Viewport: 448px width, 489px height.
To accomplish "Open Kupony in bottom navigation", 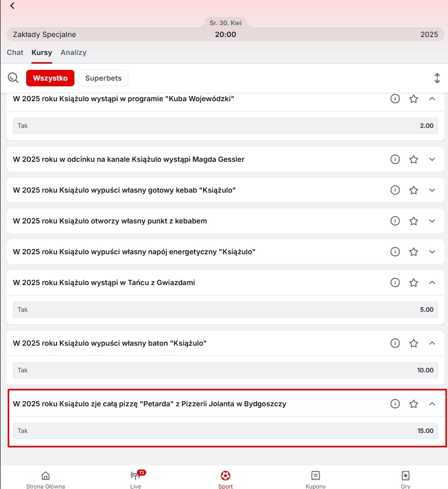I will point(315,478).
